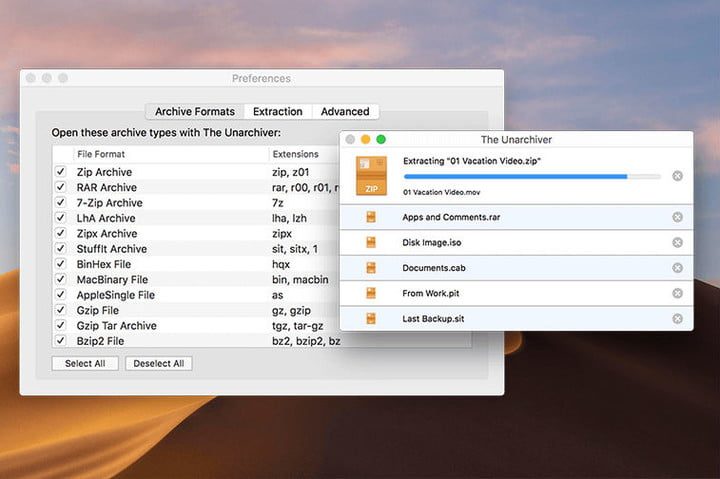Remove Disk Image.iso from queue
The image size is (720, 479).
point(677,242)
